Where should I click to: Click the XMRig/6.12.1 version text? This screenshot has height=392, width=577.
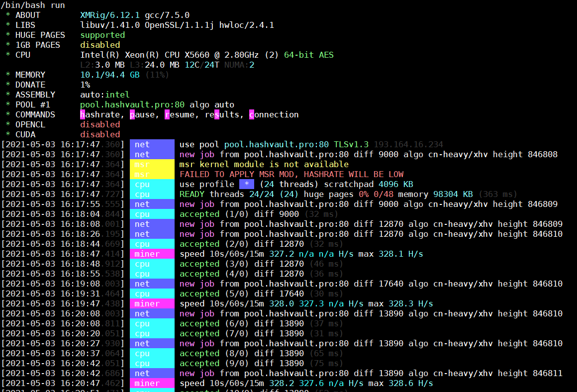pos(110,15)
